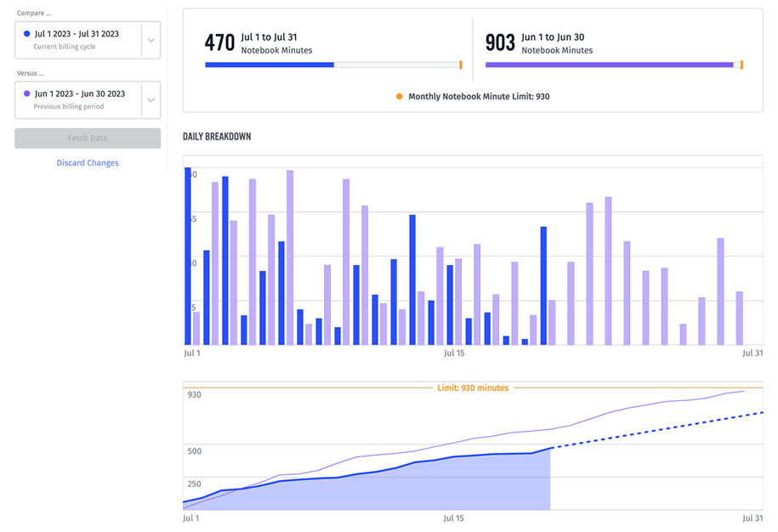The height and width of the screenshot is (532, 778).
Task: Click the orange limit tick on June's progress bar
Action: 744,63
